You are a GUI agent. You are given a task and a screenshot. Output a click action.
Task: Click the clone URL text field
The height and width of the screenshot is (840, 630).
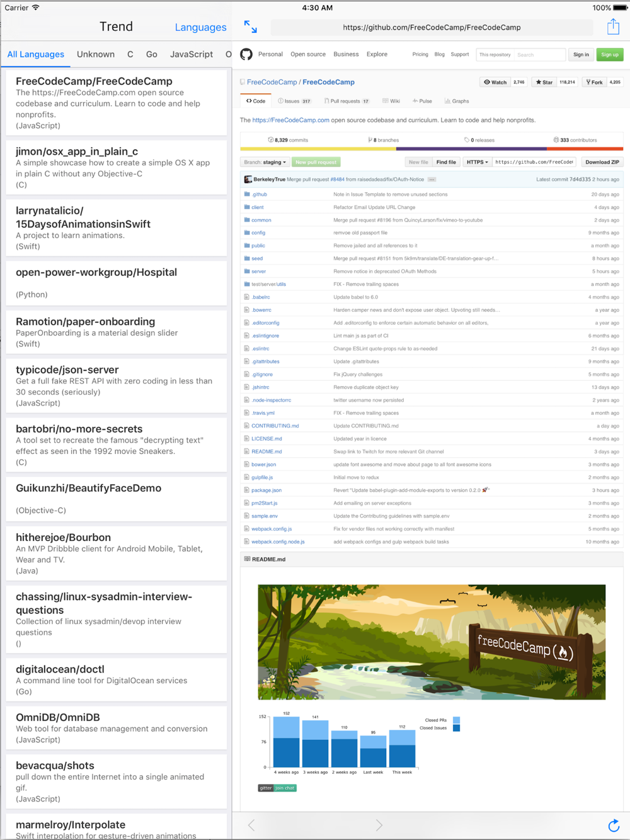pyautogui.click(x=534, y=162)
